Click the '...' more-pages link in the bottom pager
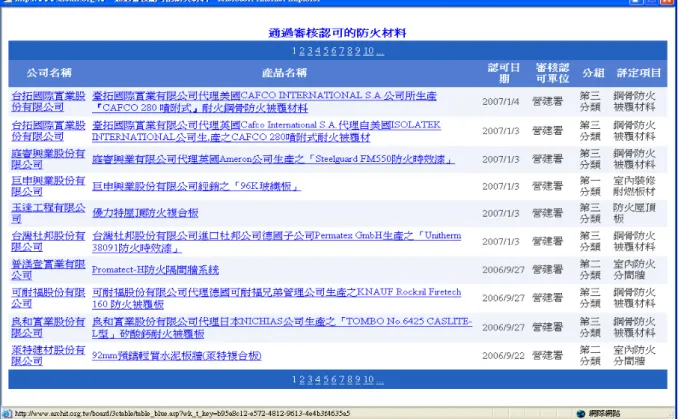Image resolution: width=681 pixels, height=419 pixels. tap(380, 379)
